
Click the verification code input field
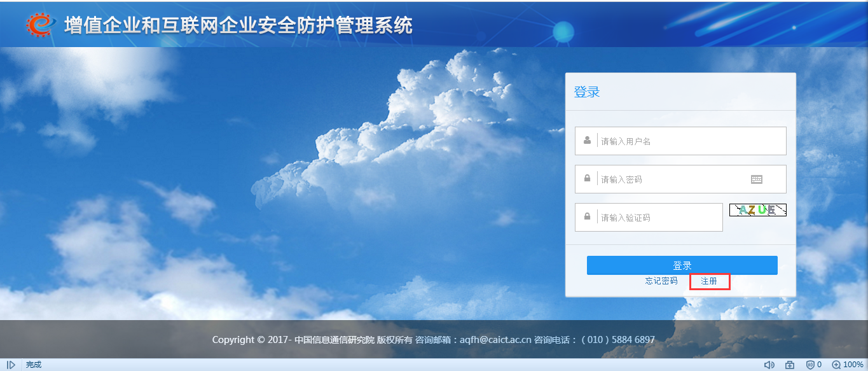(649, 217)
